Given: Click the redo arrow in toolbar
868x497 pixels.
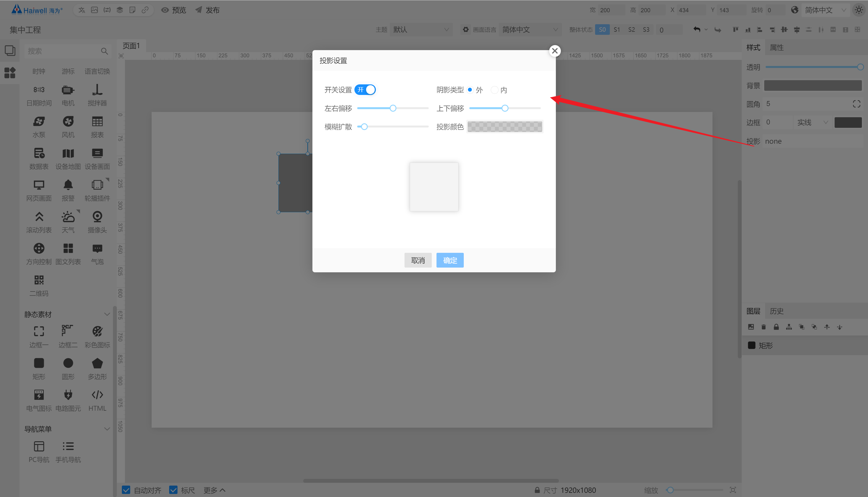Looking at the screenshot, I should coord(717,30).
